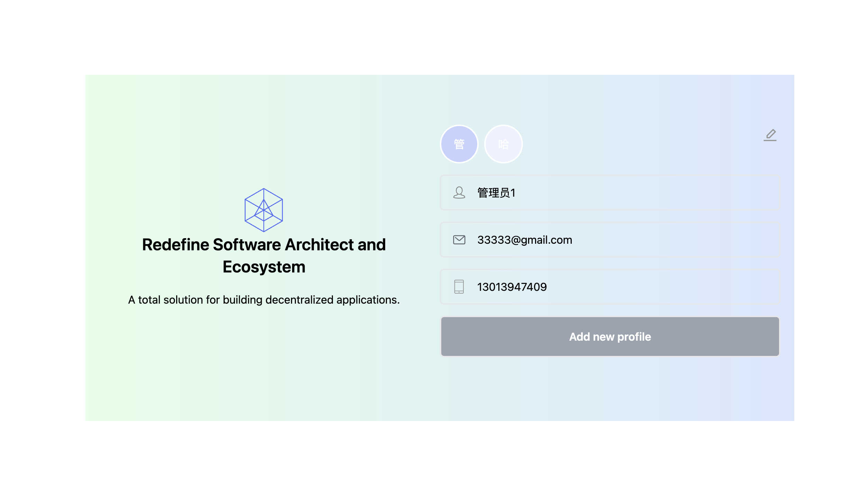The height and width of the screenshot is (484, 868).
Task: Click the 管理员1 username text
Action: coord(496,193)
